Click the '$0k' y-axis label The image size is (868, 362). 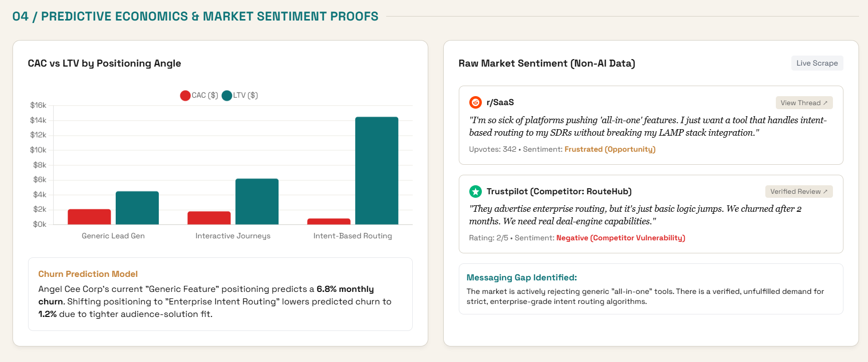(x=40, y=224)
